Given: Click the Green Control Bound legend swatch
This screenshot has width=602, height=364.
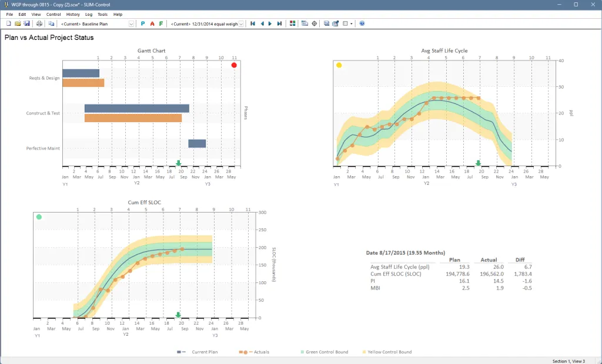Looking at the screenshot, I should click(303, 352).
